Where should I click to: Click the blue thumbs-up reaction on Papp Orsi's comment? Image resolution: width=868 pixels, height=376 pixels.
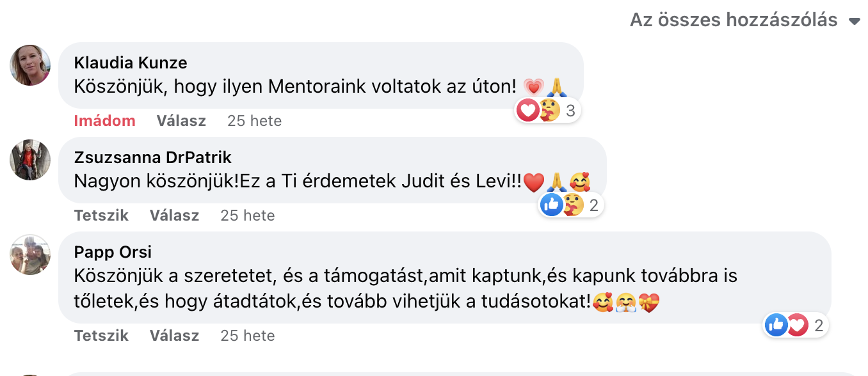(x=776, y=325)
